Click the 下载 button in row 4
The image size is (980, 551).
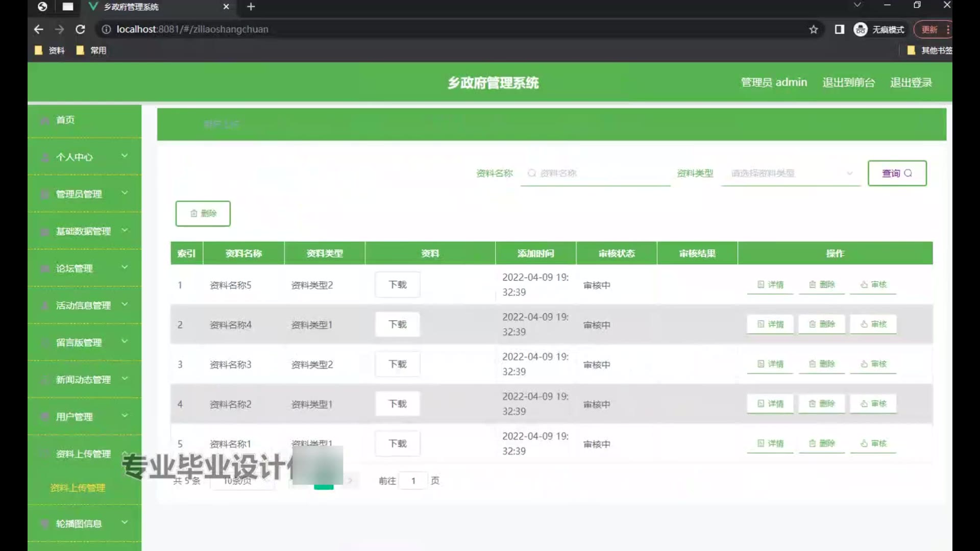398,404
